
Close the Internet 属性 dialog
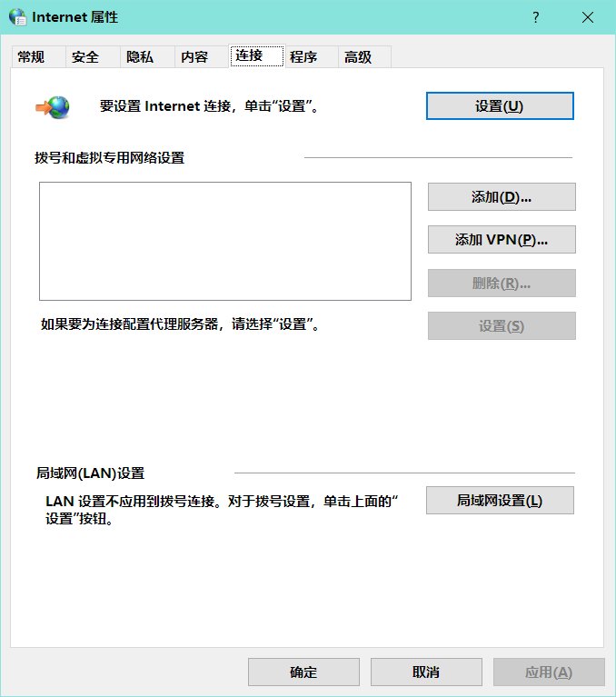(x=588, y=17)
